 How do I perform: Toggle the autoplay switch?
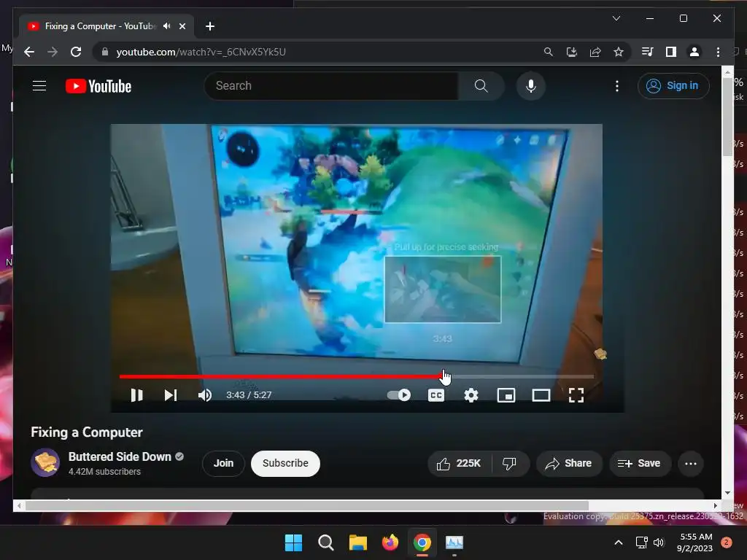(x=399, y=395)
